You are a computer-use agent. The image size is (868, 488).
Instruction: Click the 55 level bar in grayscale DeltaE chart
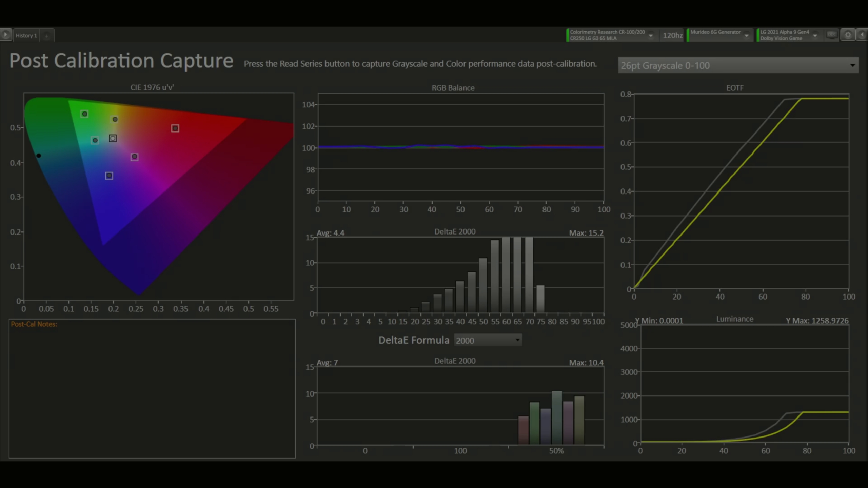(x=495, y=276)
